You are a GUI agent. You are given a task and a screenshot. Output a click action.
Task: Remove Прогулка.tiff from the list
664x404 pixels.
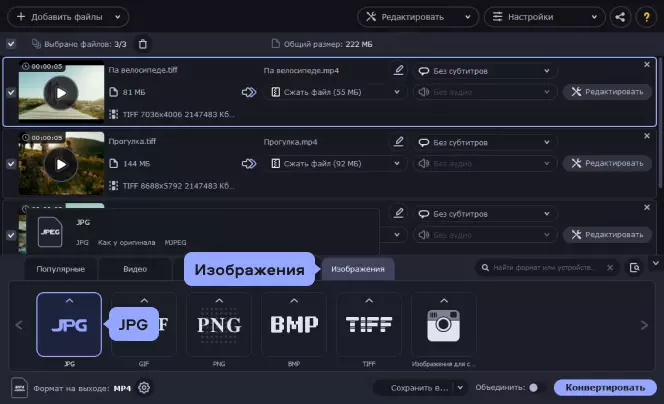[x=647, y=136]
